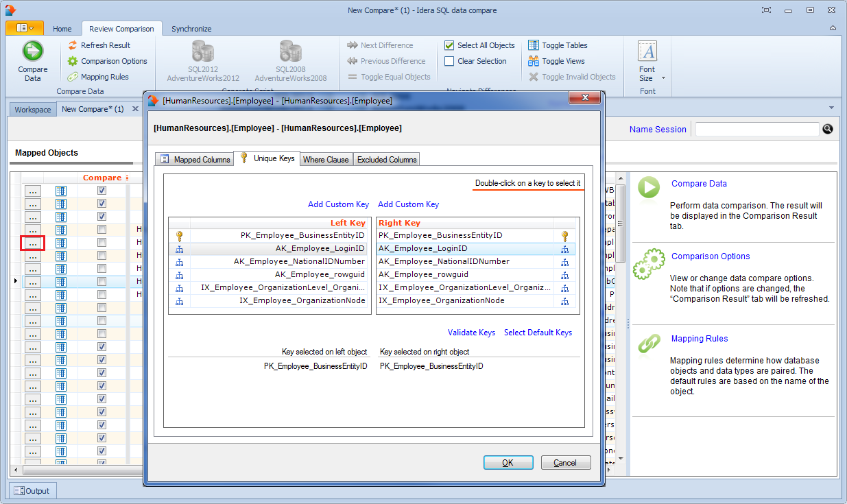Click the ellipsis button in arrow-marked current row

pyautogui.click(x=33, y=282)
